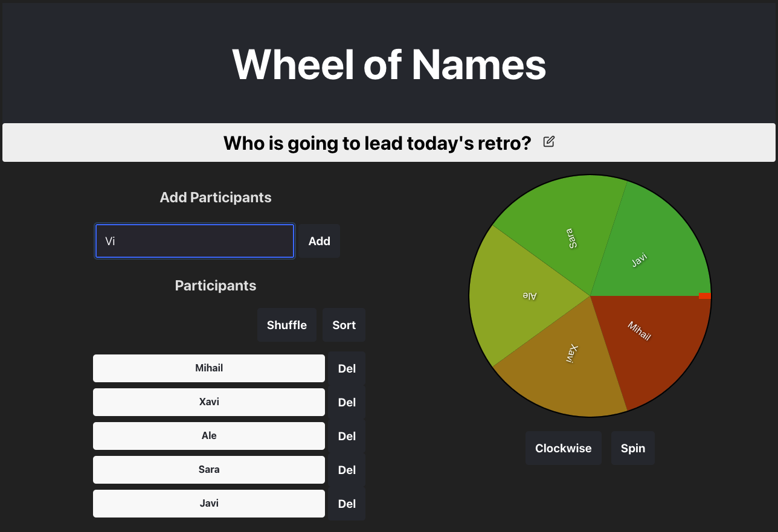Click the Wheel of Names heading
The image size is (778, 532).
(389, 63)
